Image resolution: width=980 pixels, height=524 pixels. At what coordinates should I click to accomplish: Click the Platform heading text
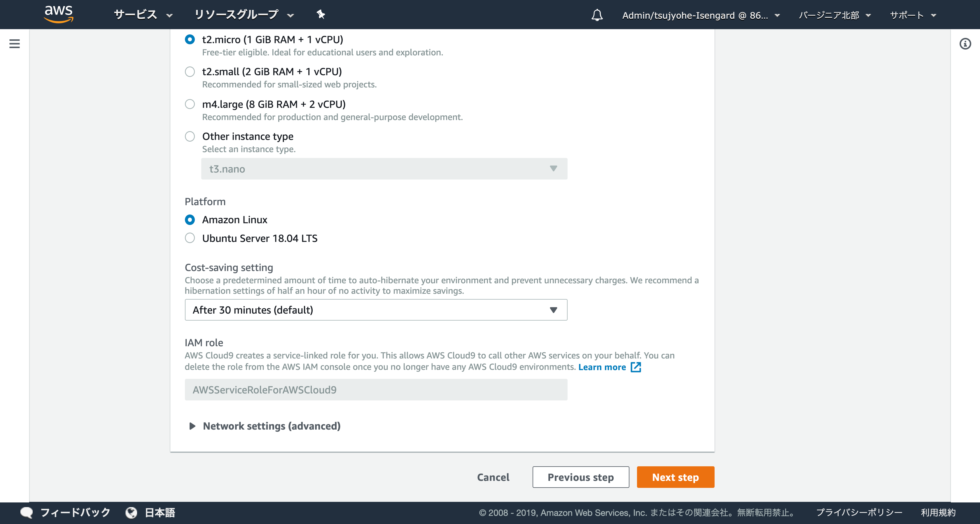click(x=205, y=202)
